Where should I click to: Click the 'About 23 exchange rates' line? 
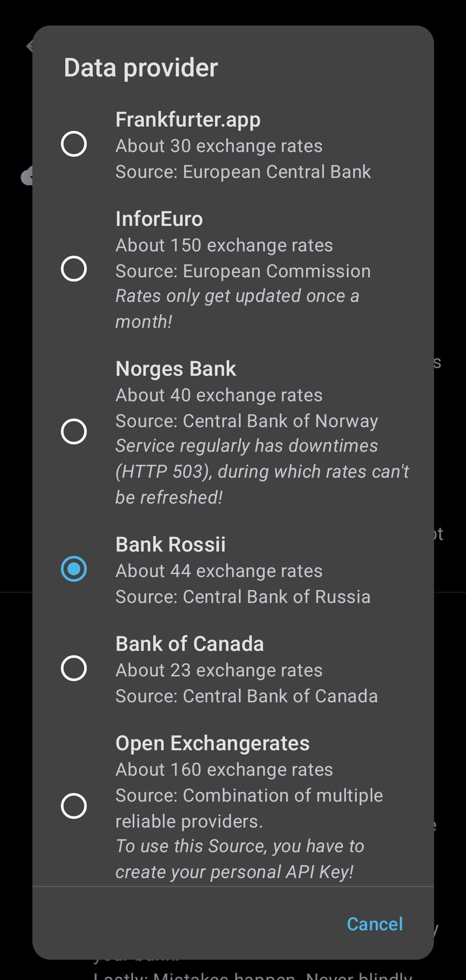pyautogui.click(x=219, y=670)
